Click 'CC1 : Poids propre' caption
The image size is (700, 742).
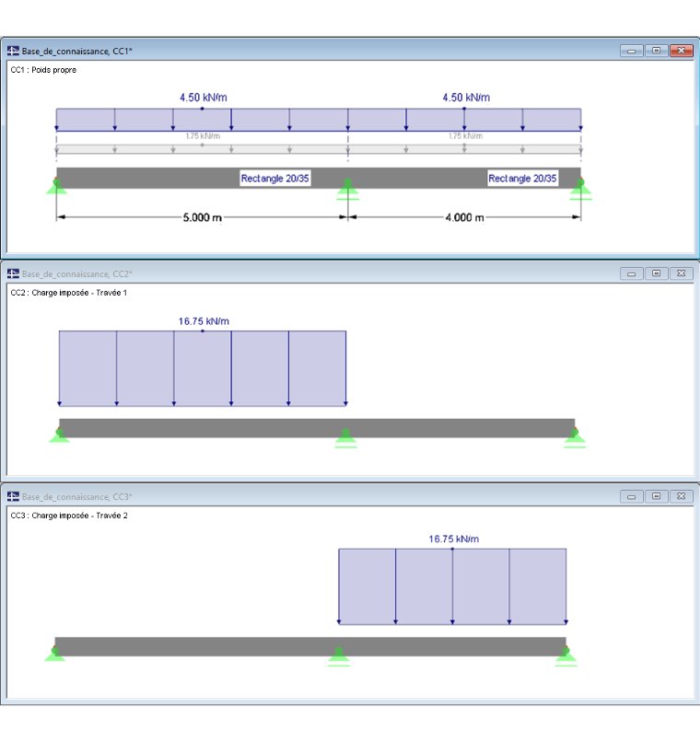pyautogui.click(x=43, y=70)
